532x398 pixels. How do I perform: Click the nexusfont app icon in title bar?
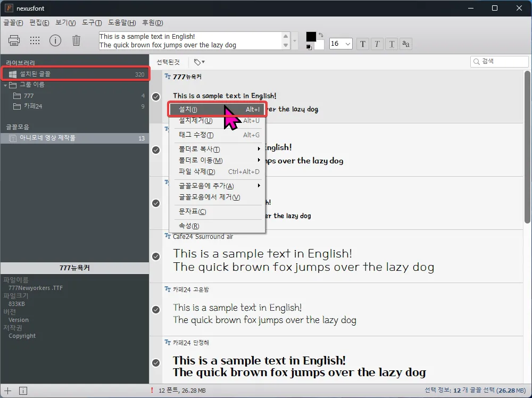click(9, 8)
